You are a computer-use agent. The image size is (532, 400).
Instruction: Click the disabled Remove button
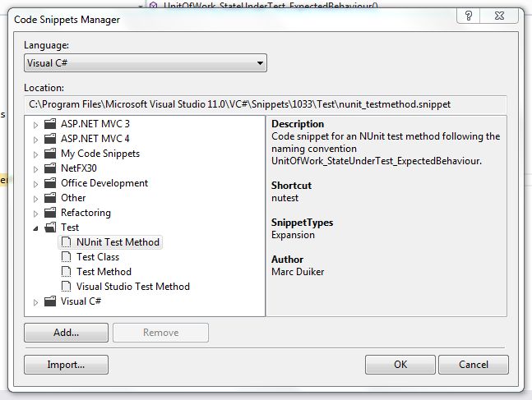(x=161, y=333)
